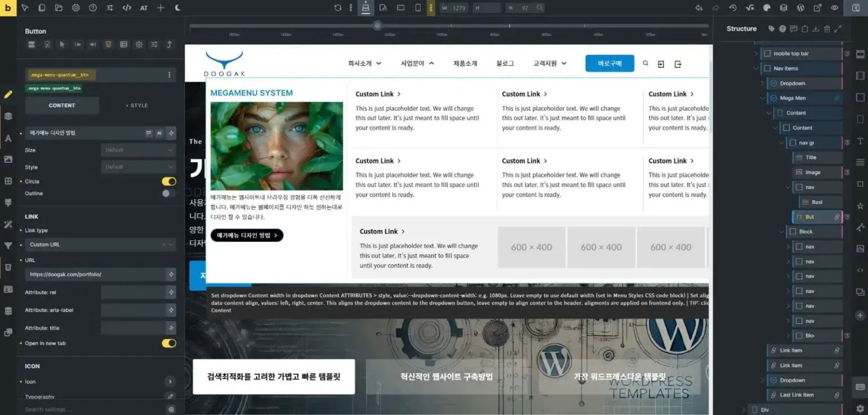Enable the Outline toggle
Screen dimensions: 868x415
click(168, 193)
